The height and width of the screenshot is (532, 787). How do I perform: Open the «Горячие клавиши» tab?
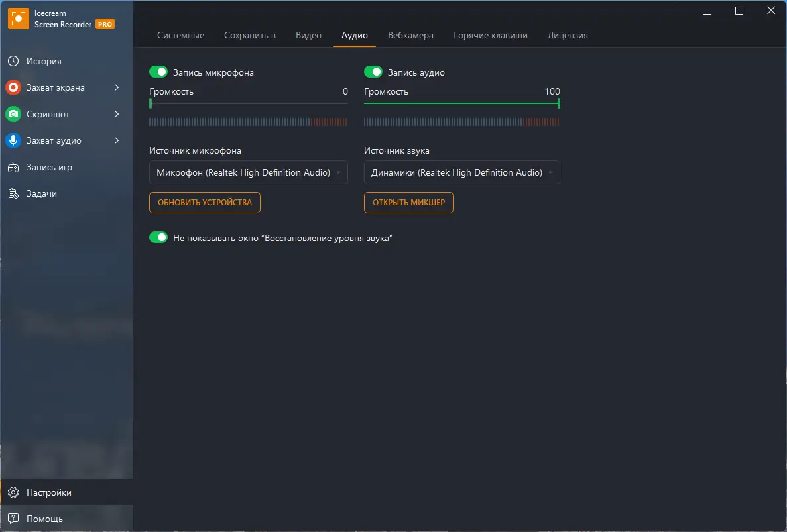click(491, 35)
